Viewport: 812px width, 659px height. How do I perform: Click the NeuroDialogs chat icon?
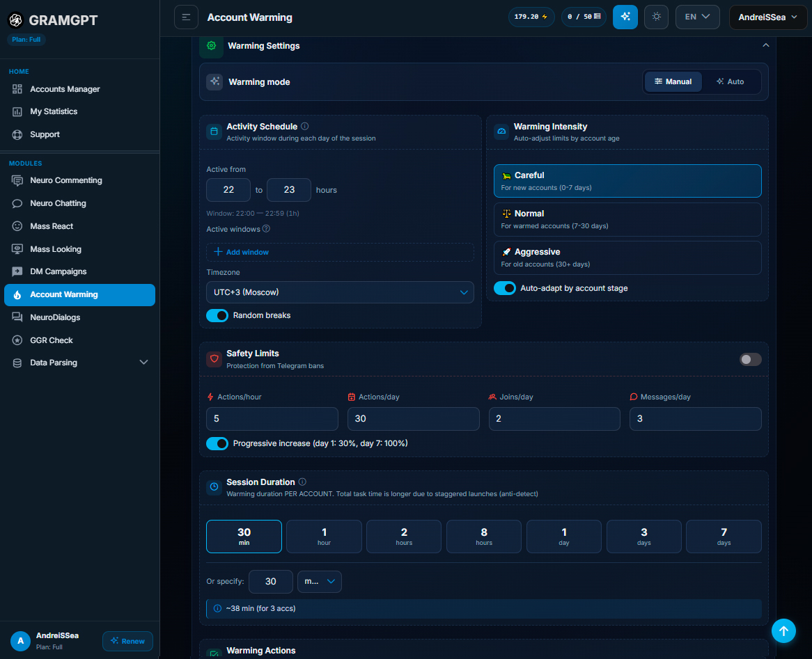17,317
